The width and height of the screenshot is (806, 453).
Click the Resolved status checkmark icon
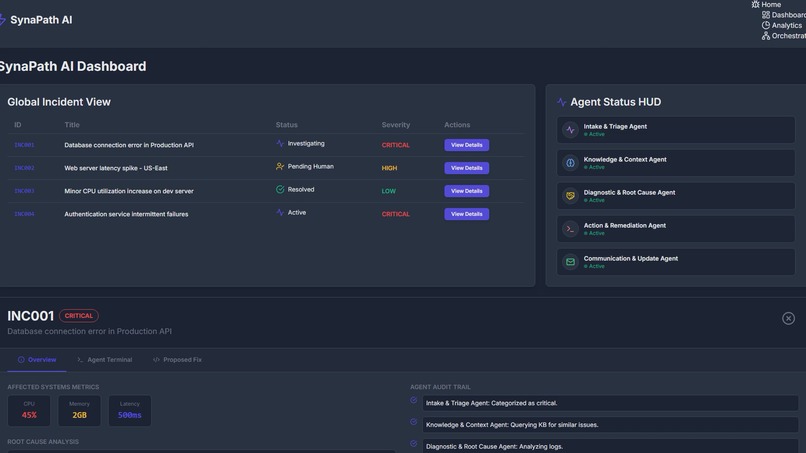pyautogui.click(x=280, y=189)
